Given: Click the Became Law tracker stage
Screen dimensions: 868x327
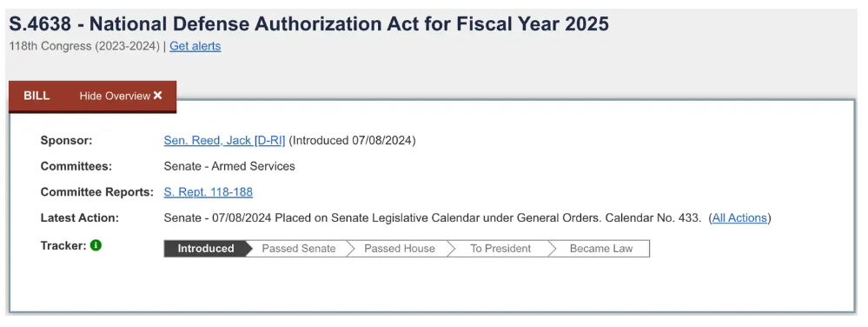Looking at the screenshot, I should (x=600, y=249).
